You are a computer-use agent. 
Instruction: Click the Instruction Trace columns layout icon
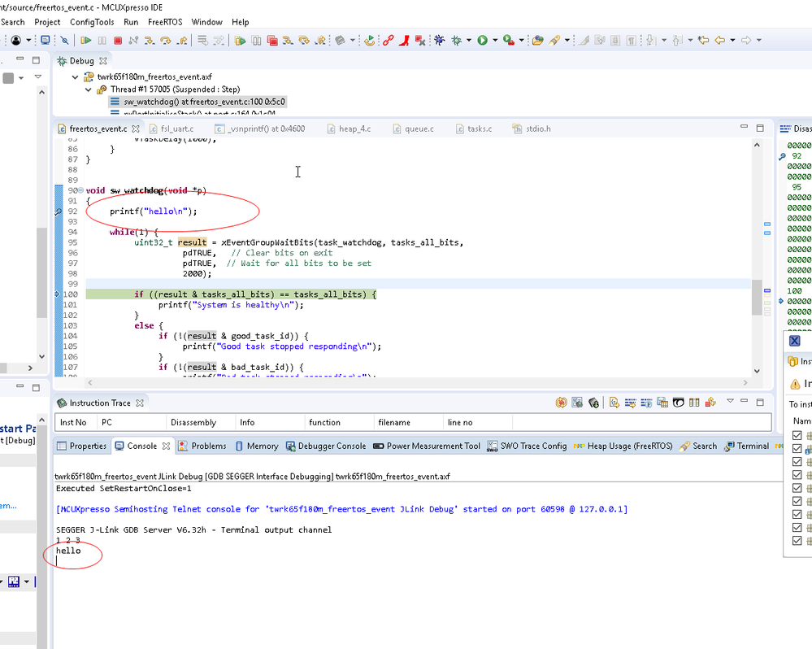tap(694, 403)
